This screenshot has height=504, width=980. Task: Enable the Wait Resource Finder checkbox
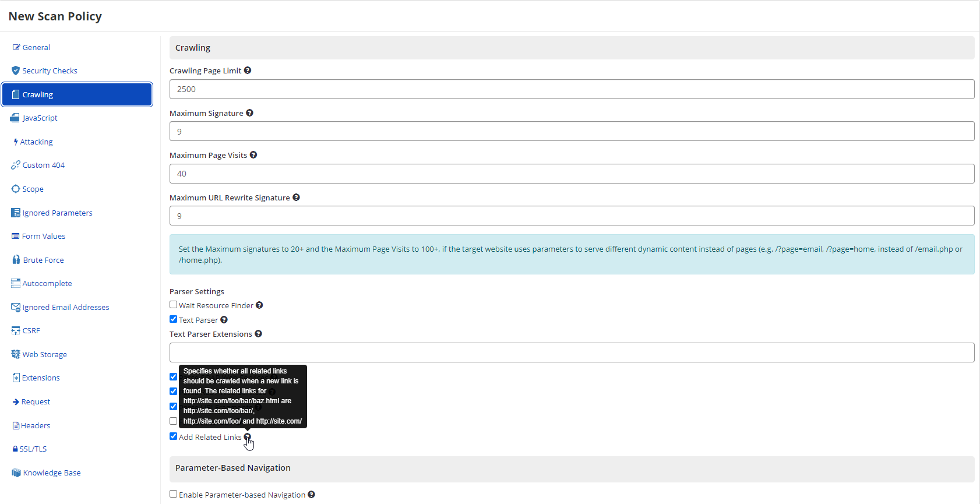pyautogui.click(x=174, y=305)
